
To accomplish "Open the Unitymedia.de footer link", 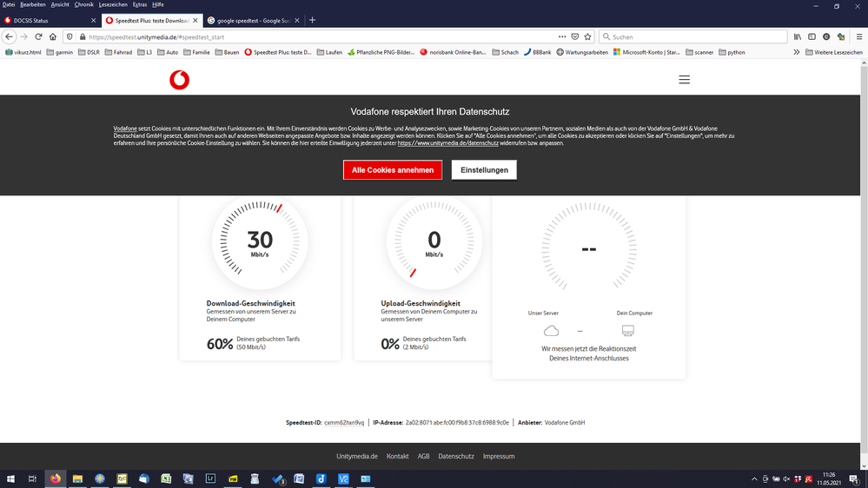I will [357, 457].
